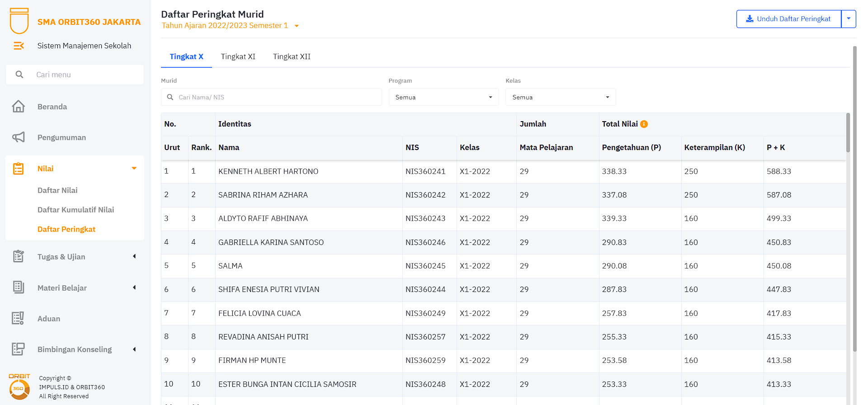The image size is (868, 405).
Task: Click the Materi Belajar document icon
Action: (18, 287)
